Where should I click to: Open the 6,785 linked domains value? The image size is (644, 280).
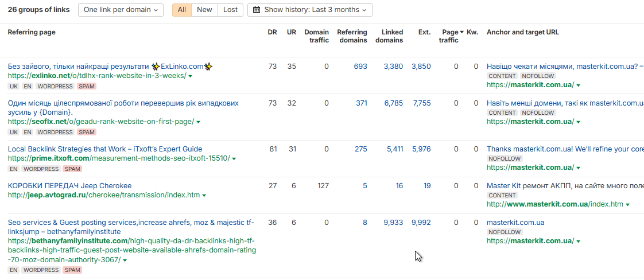[x=393, y=103]
